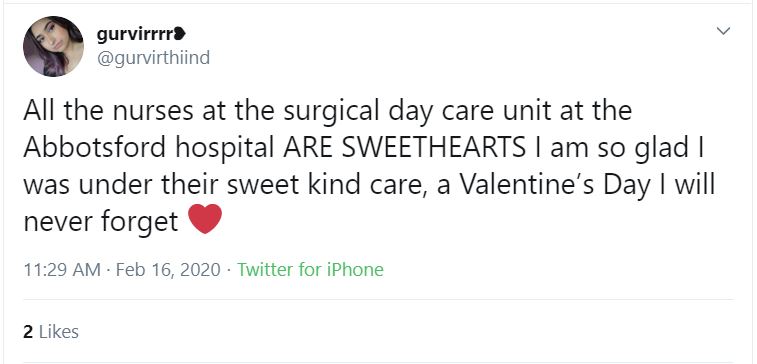Viewport: 757px width, 364px height.
Task: Open the 11:29 AM timestamp link
Action: point(62,269)
